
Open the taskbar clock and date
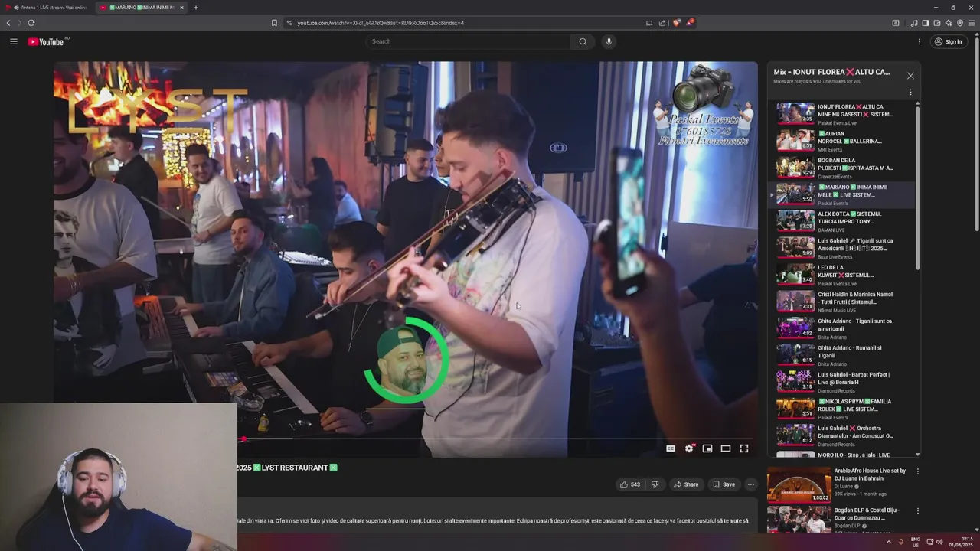[961, 542]
